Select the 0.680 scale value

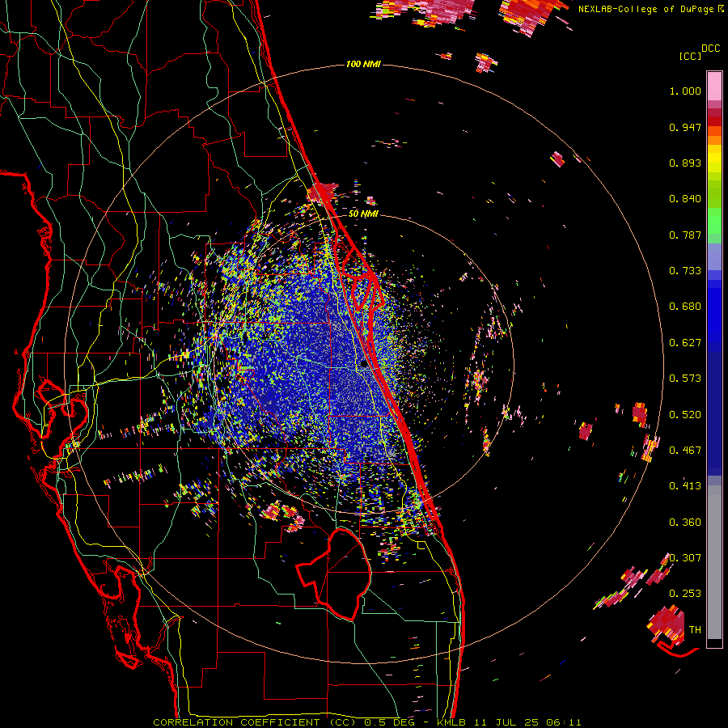tap(685, 307)
